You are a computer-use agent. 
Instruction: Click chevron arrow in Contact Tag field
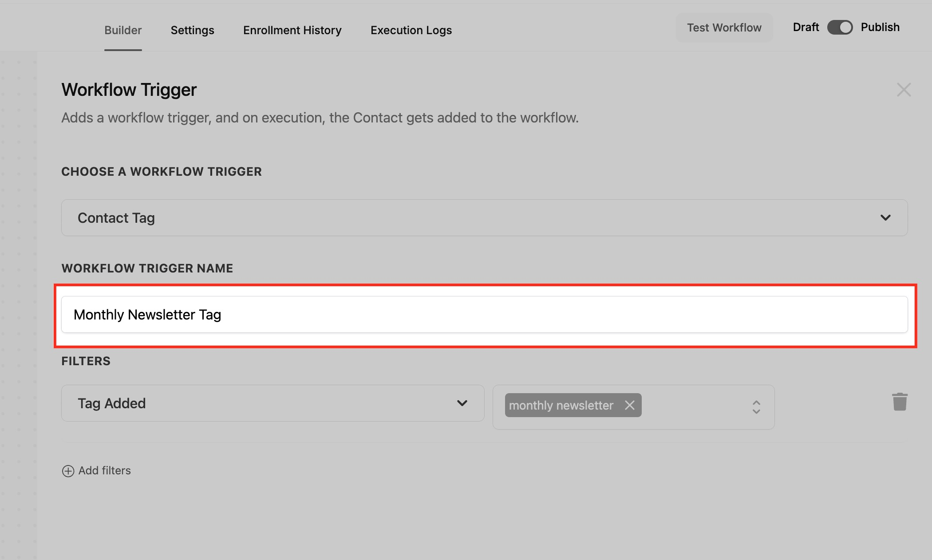(885, 218)
